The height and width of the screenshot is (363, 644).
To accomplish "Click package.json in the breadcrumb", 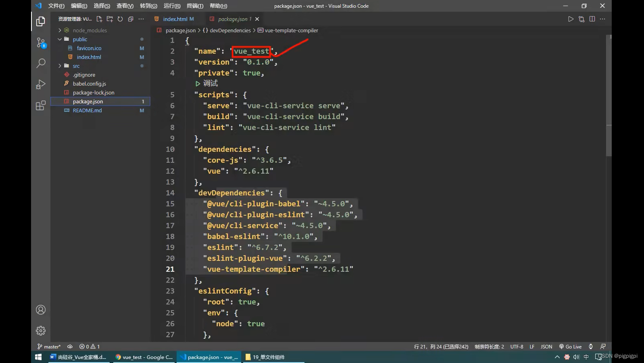I will 180,30.
